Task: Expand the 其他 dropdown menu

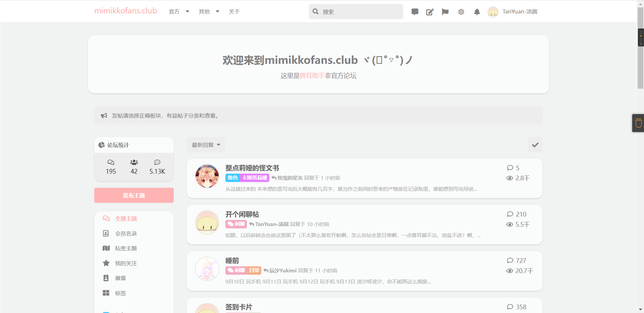Action: (x=209, y=12)
